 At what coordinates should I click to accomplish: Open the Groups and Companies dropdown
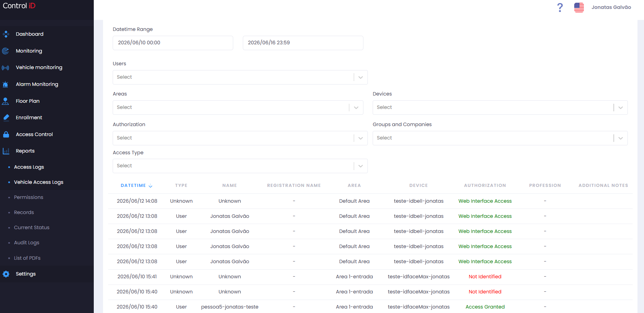coord(500,138)
